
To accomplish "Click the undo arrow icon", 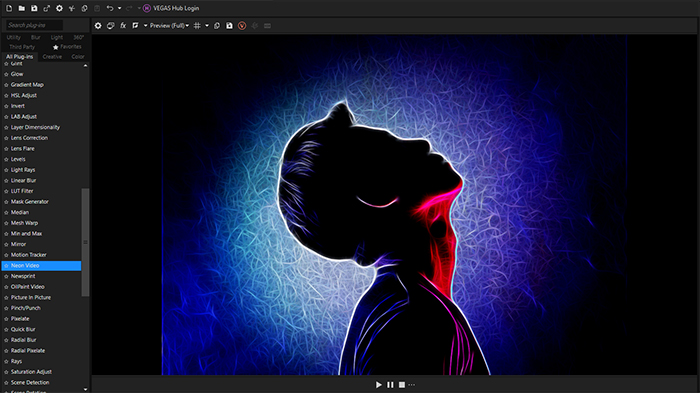I will click(x=109, y=8).
